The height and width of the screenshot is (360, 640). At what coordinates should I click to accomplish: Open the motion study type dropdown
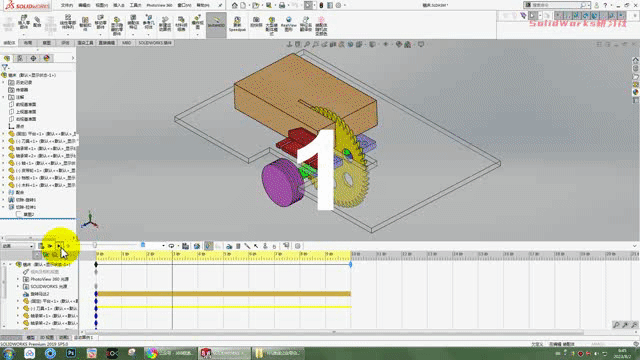18,246
